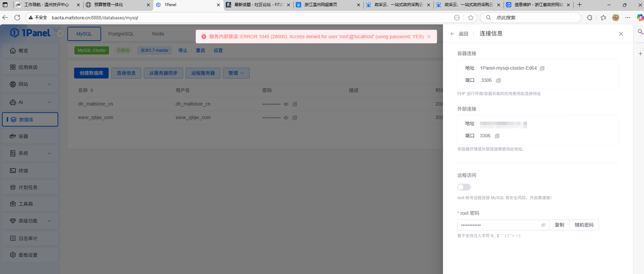Click the www_zjbjw_com database name

coord(96,118)
